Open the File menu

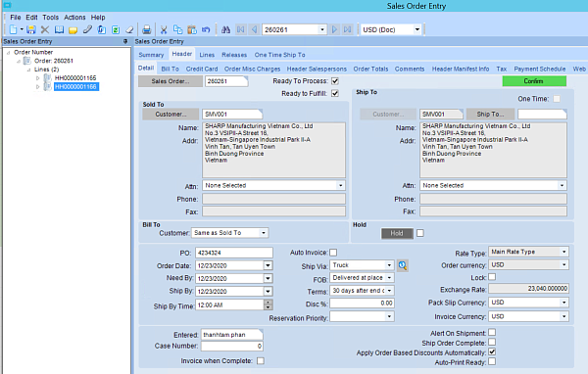[x=16, y=18]
